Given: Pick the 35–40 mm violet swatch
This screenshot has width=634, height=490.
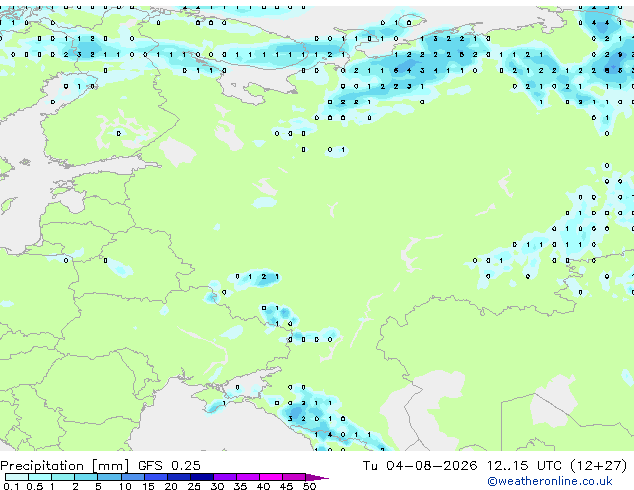Looking at the screenshot, I should (x=248, y=477).
